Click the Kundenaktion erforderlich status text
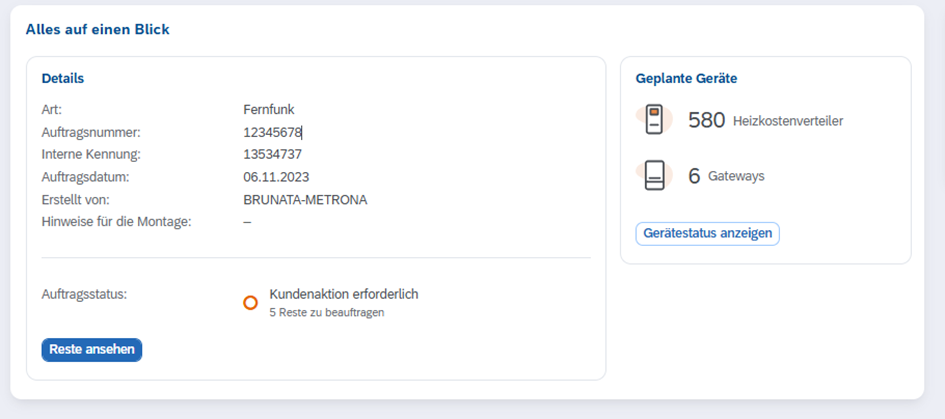Viewport: 945px width, 419px height. (x=343, y=294)
